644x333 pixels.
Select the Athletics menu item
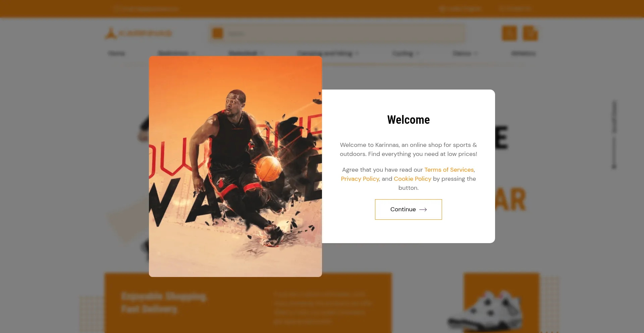click(523, 53)
